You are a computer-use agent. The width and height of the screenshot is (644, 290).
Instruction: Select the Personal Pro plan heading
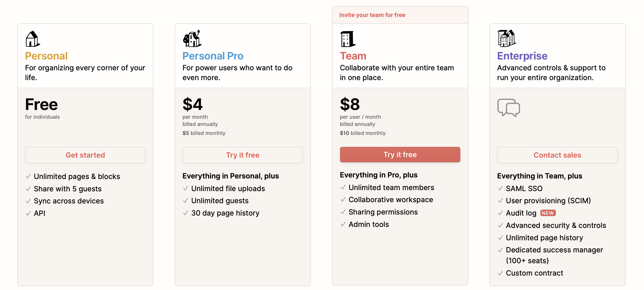(x=213, y=56)
